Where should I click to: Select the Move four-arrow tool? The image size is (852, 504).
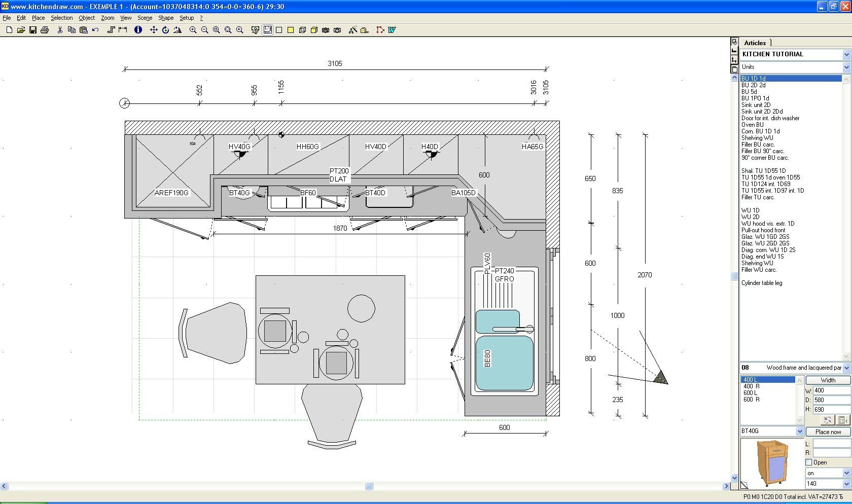pyautogui.click(x=154, y=30)
